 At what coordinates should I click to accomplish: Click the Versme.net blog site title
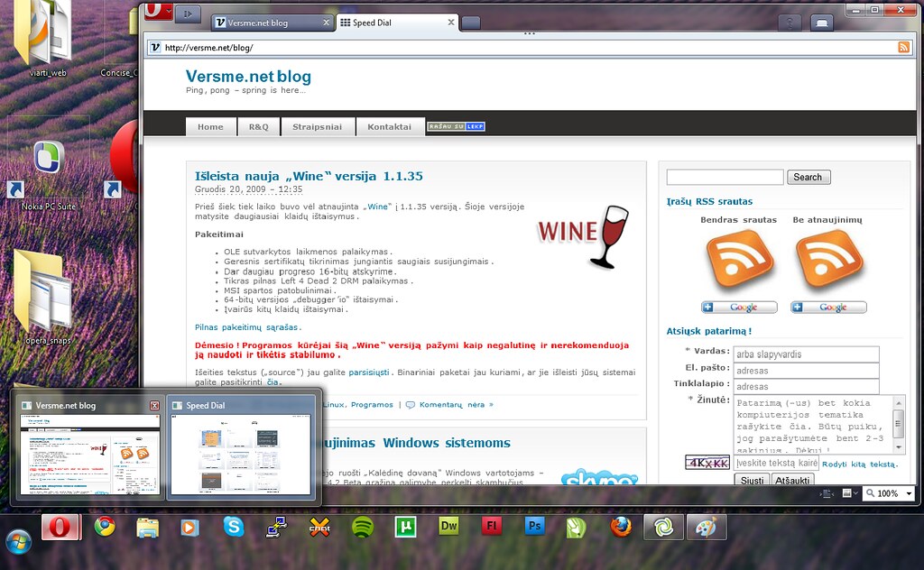(x=248, y=77)
